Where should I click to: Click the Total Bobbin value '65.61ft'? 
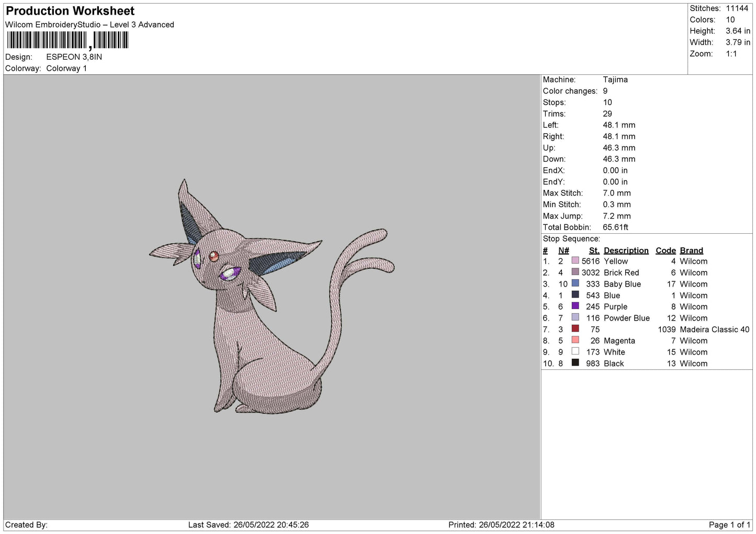(616, 228)
